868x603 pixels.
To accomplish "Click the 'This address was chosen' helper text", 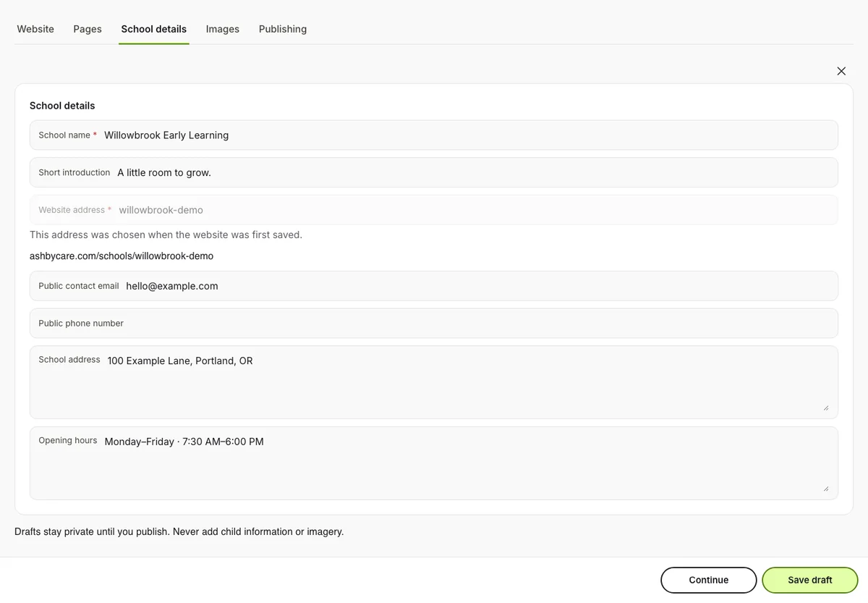I will tap(166, 235).
